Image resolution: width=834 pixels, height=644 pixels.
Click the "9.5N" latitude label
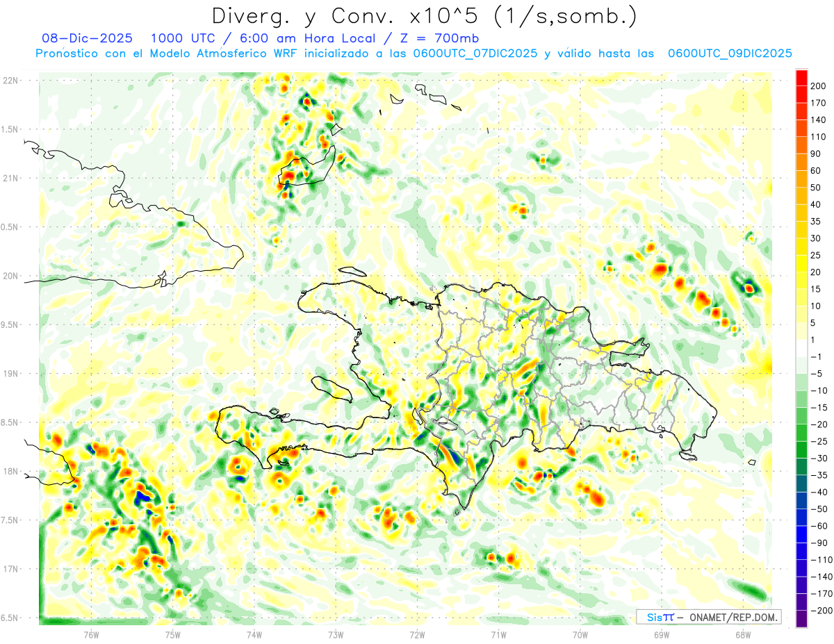coord(10,324)
